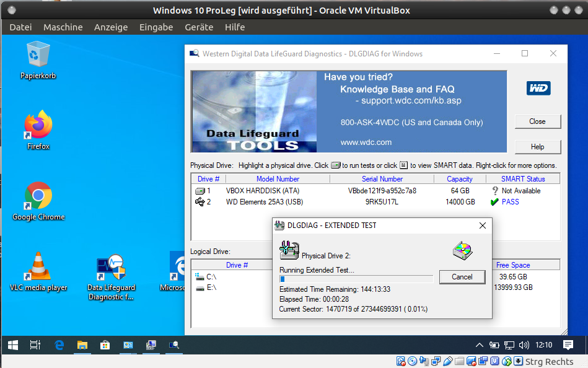Select Data Lifeguard Diagnostic desktop shortcut
The height and width of the screenshot is (368, 588).
[x=111, y=277]
